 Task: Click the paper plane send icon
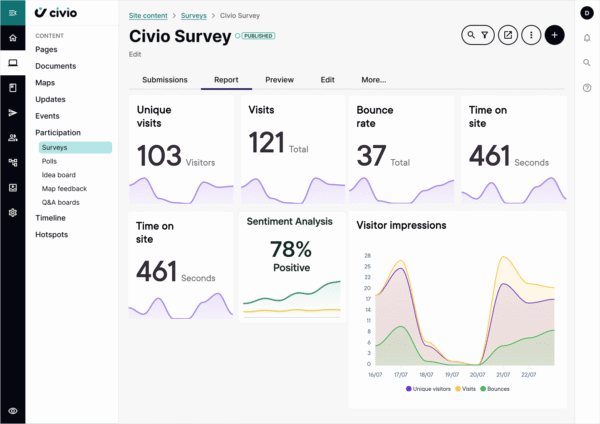pyautogui.click(x=13, y=113)
